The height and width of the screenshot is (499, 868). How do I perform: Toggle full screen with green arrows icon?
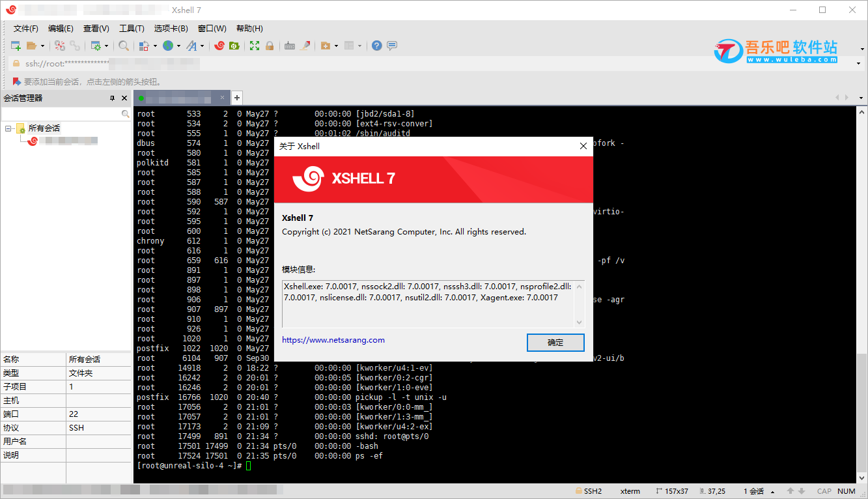pyautogui.click(x=255, y=46)
